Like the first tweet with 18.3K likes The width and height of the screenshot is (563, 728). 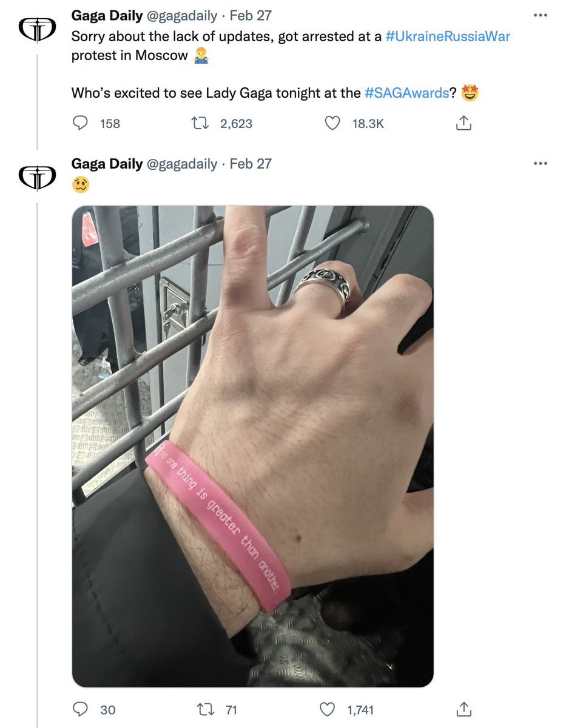tap(332, 124)
